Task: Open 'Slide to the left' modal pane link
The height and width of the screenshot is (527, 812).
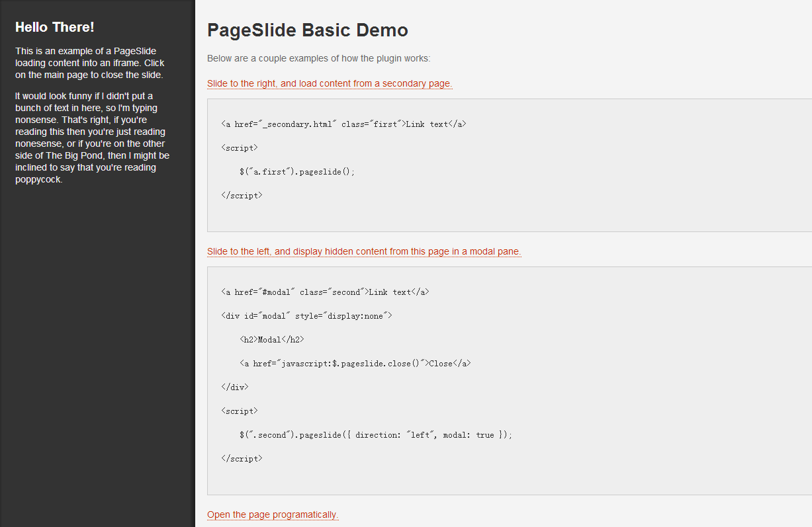Action: click(x=364, y=251)
